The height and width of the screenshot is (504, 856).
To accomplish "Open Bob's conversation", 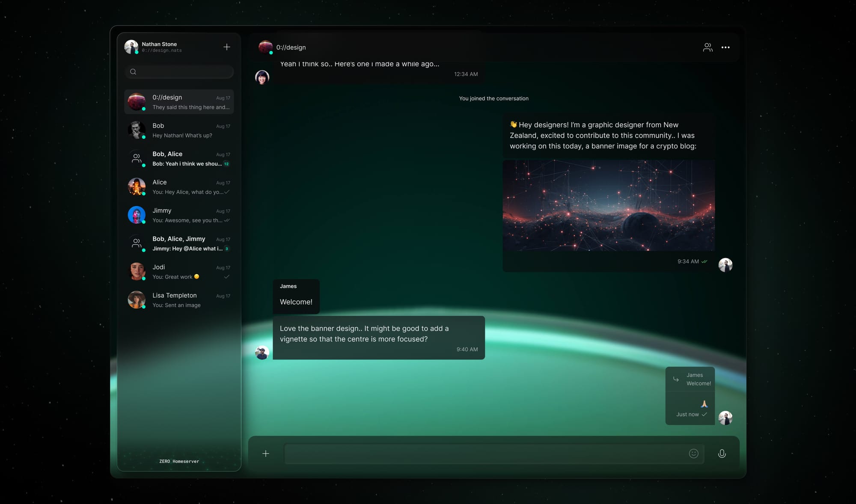I will (x=179, y=130).
